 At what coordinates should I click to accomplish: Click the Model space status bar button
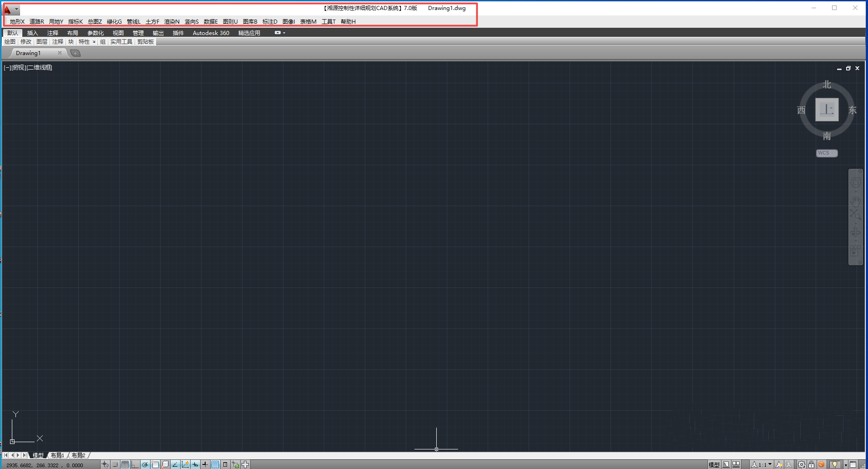pos(714,464)
